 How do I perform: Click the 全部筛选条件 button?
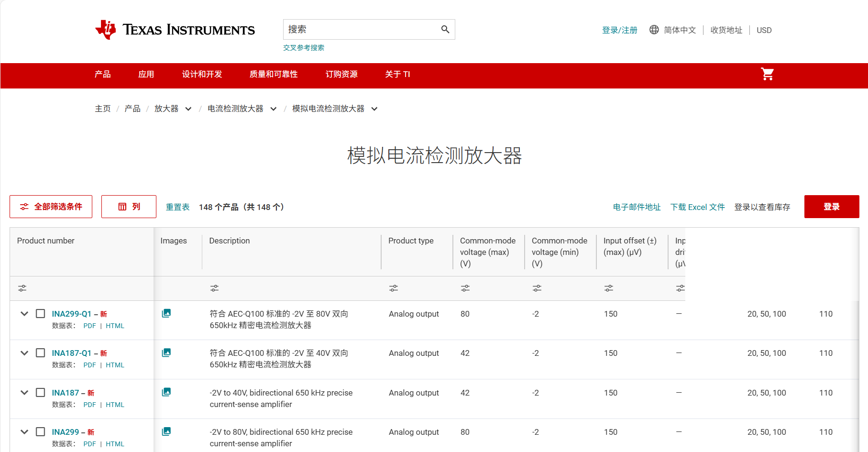(51, 207)
